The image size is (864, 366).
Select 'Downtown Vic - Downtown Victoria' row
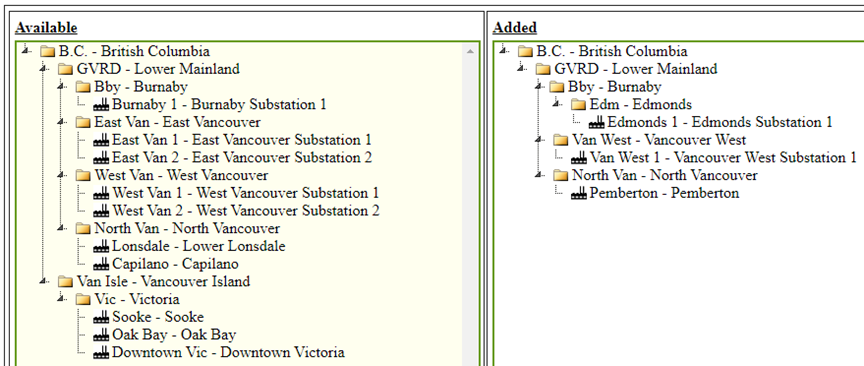coord(228,352)
